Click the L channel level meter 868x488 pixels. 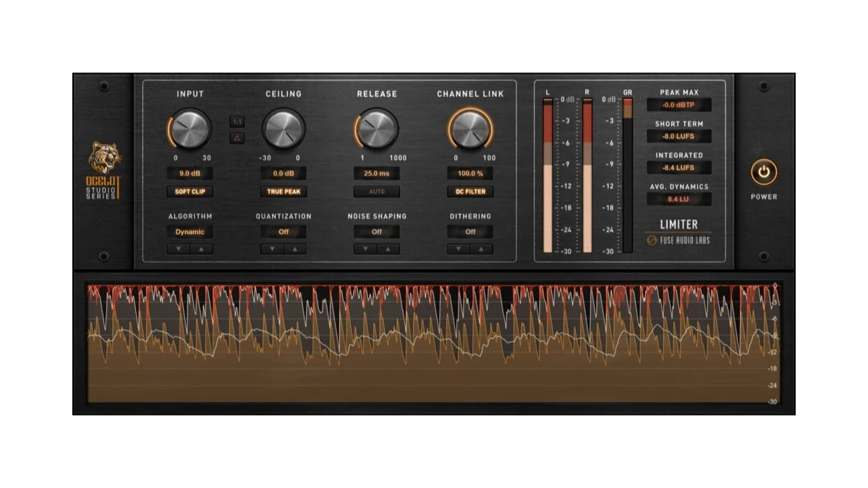[548, 176]
